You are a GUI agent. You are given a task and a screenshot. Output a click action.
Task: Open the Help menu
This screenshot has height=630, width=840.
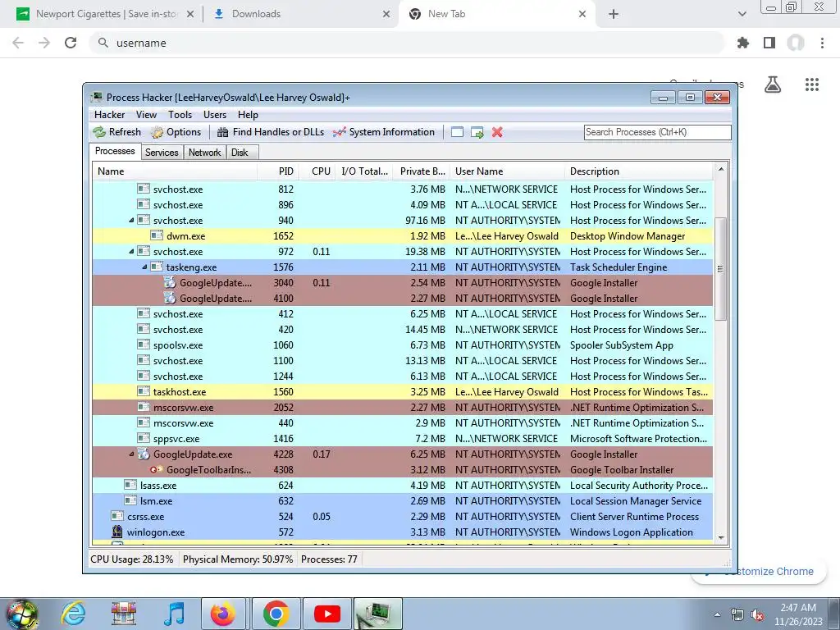[248, 115]
